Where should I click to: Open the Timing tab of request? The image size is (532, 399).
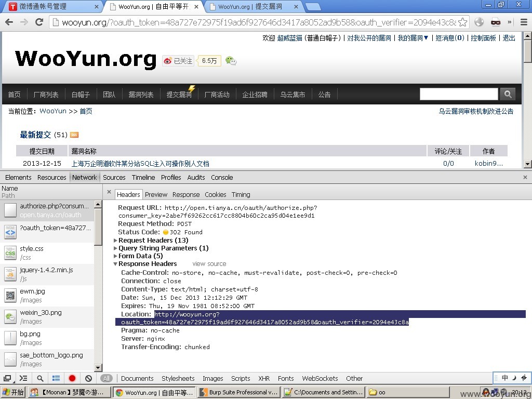pos(241,194)
